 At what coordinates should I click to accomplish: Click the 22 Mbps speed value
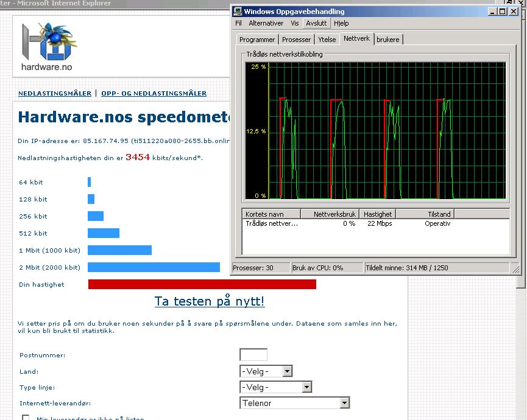380,223
